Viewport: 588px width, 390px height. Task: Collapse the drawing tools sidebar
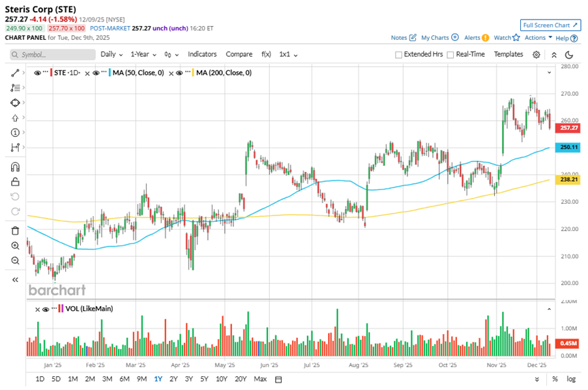point(15,279)
